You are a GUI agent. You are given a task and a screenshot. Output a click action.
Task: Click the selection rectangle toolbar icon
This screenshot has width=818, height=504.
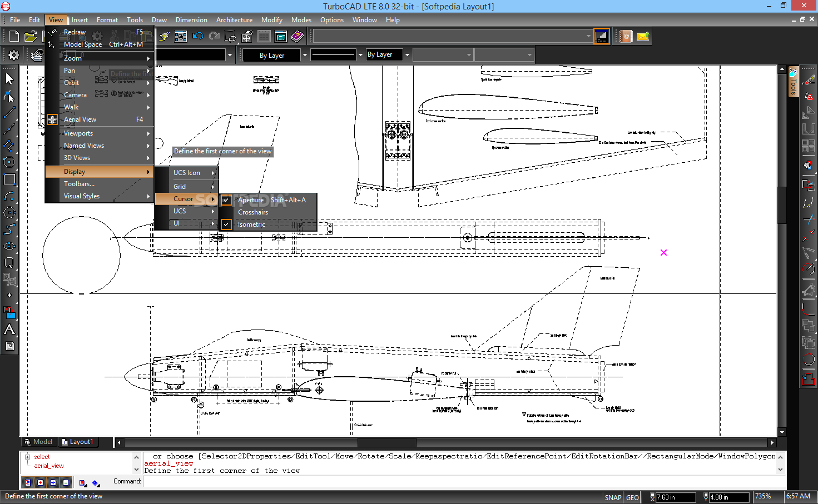click(x=231, y=37)
